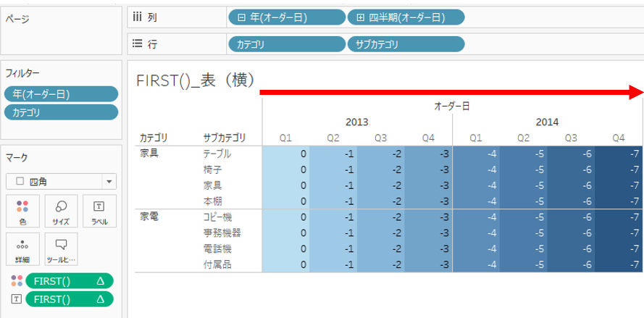644x318 pixels.
Task: Open the Color (色) mark card
Action: [22, 211]
